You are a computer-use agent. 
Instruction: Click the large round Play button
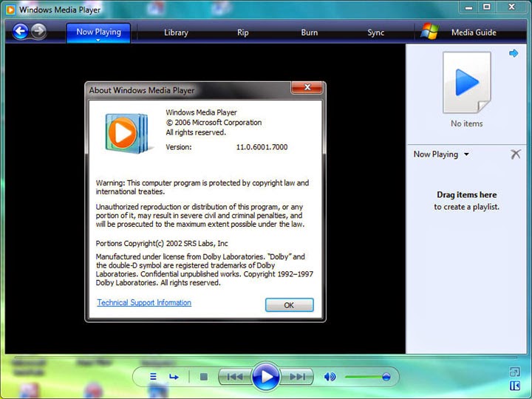pyautogui.click(x=266, y=377)
